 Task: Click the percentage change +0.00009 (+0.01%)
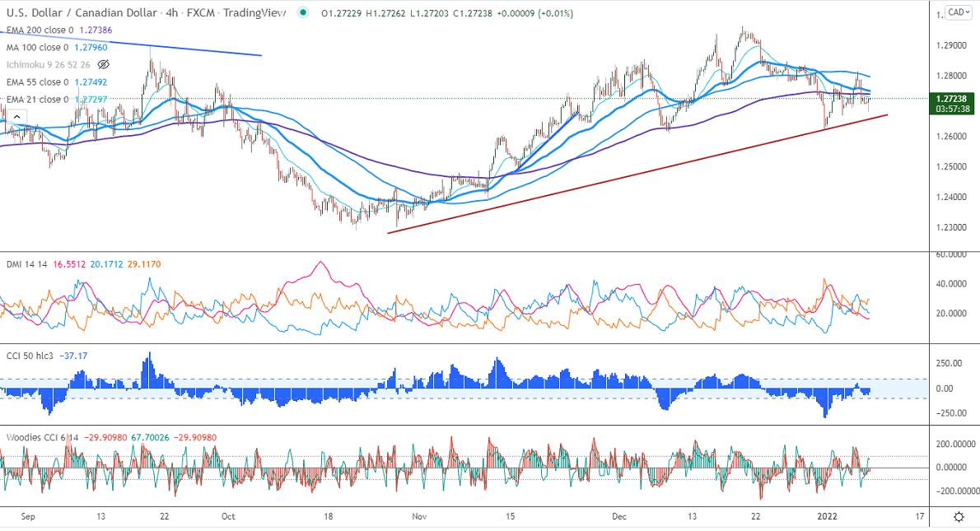pos(535,13)
